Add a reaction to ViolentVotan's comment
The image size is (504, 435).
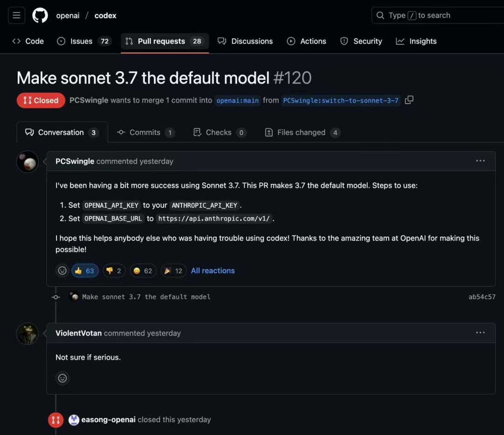click(x=63, y=378)
